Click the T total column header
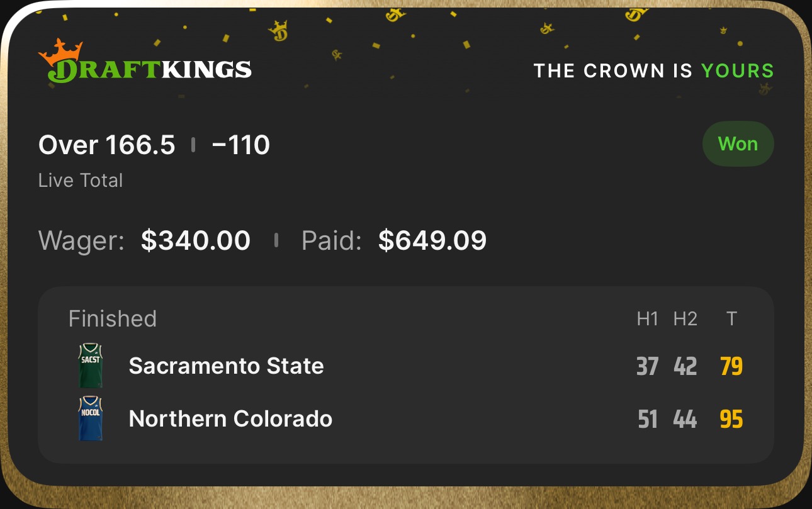The width and height of the screenshot is (812, 509). click(x=731, y=319)
